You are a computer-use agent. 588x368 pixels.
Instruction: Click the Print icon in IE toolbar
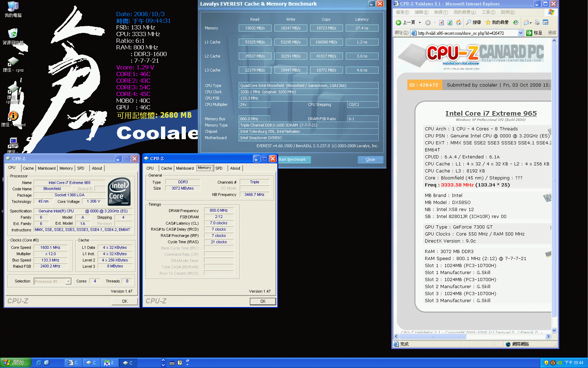pyautogui.click(x=537, y=22)
